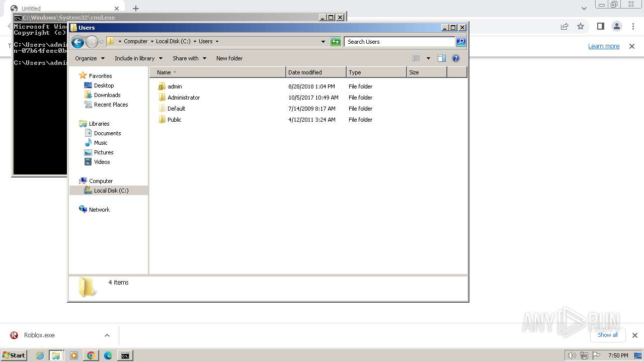Open Documents library

pyautogui.click(x=107, y=133)
